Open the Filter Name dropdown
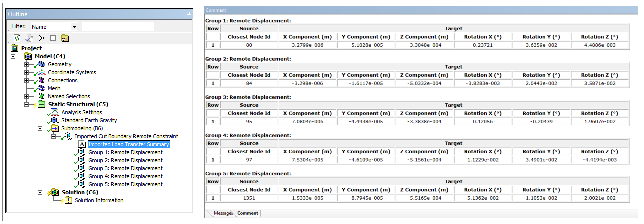Screen dimensions: 644x224 coord(74,26)
